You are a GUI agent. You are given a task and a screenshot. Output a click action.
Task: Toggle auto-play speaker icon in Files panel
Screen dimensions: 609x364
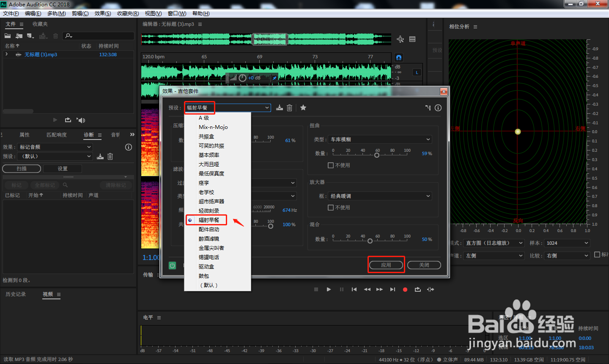[x=81, y=120]
